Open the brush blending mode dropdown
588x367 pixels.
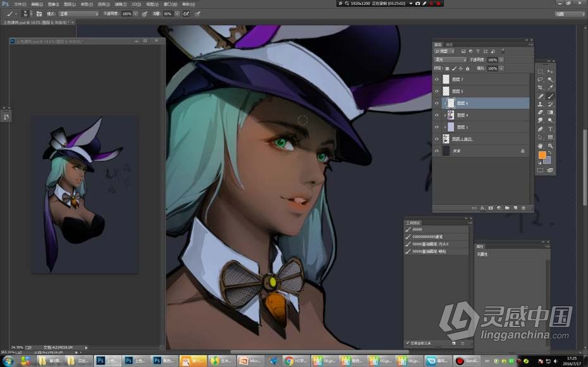[x=79, y=14]
